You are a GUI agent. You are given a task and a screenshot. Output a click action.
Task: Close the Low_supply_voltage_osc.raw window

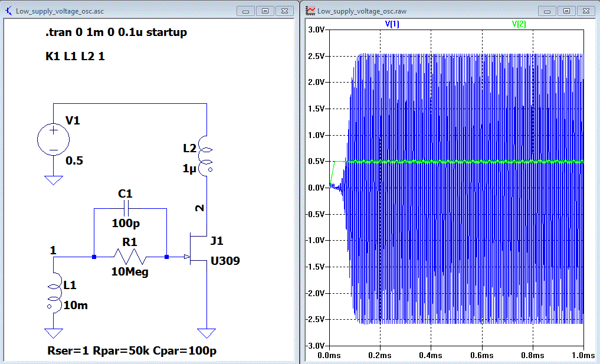click(586, 11)
